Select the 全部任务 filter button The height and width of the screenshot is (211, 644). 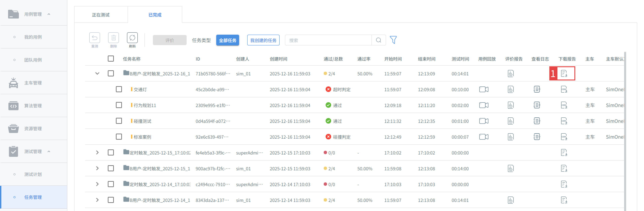[228, 40]
